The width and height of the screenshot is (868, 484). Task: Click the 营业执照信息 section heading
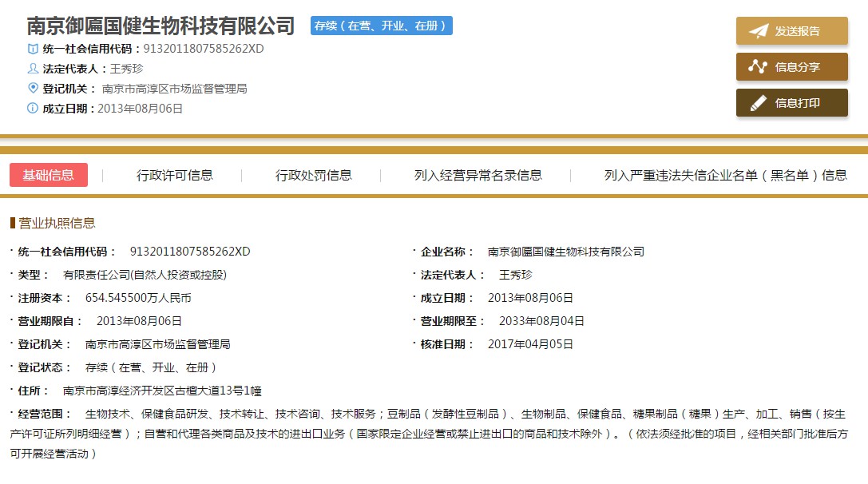(57, 223)
